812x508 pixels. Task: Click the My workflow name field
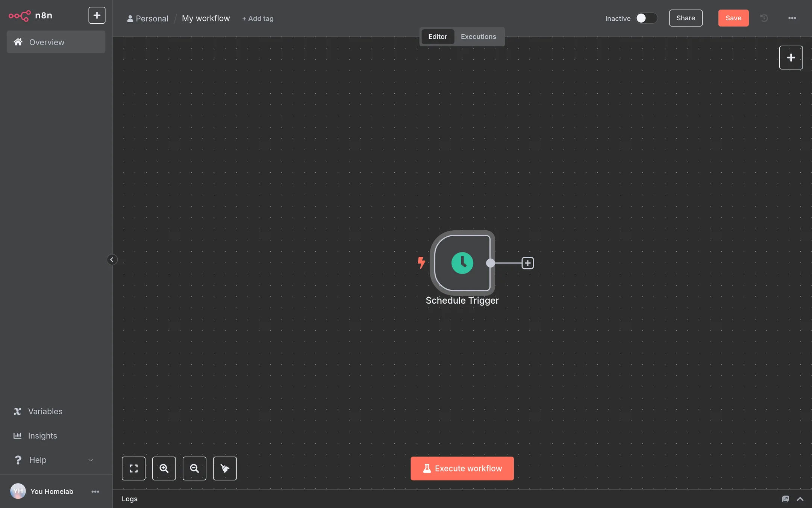pyautogui.click(x=206, y=18)
